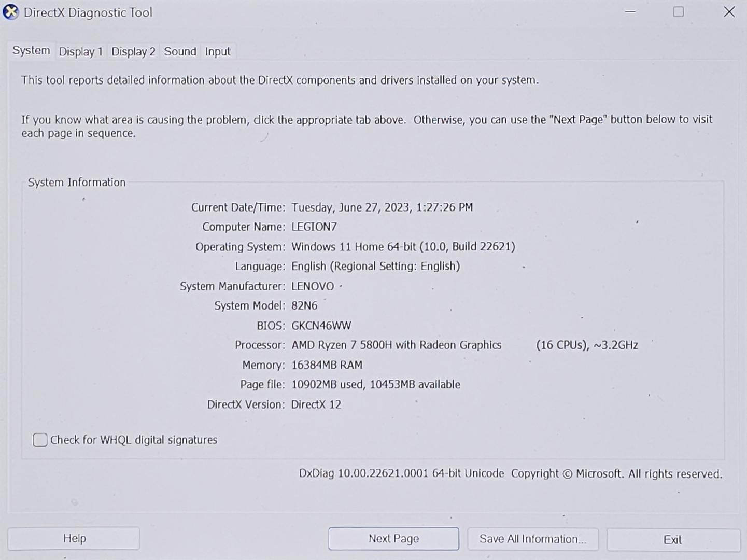Minimize the DirectX Diagnostic Tool window
The width and height of the screenshot is (747, 560).
pos(630,12)
